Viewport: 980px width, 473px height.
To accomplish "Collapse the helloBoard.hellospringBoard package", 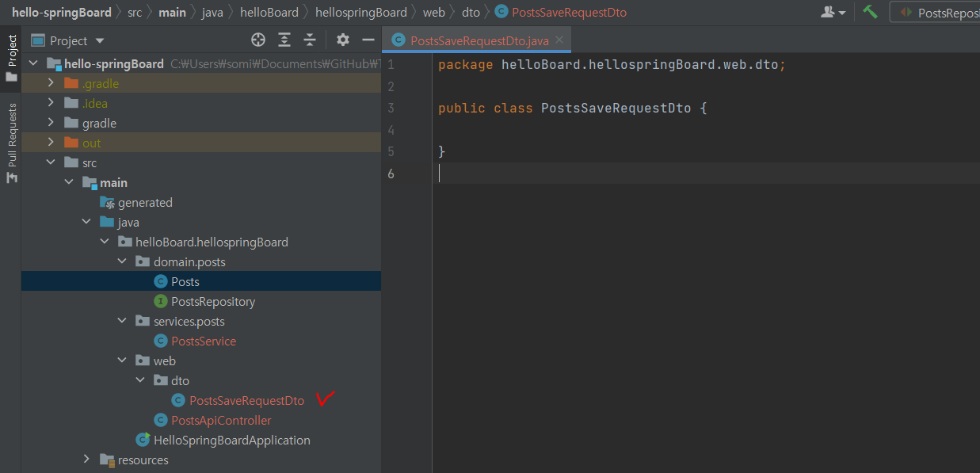I will click(x=105, y=242).
